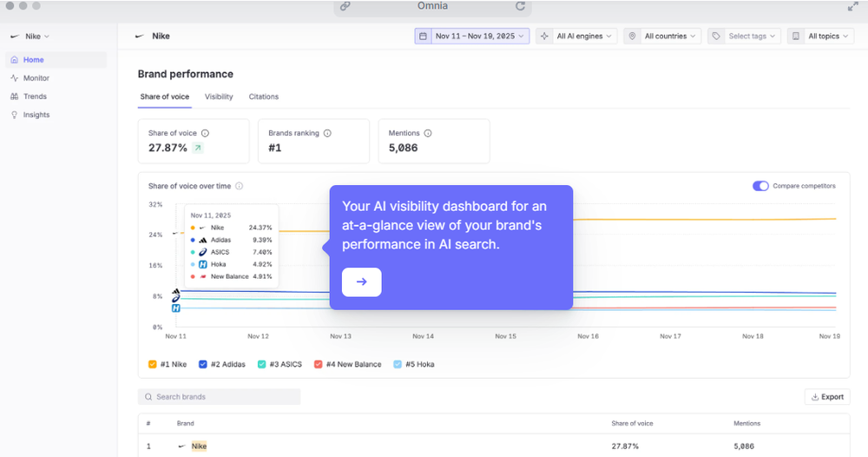
Task: Click the Mentions column header
Action: click(x=746, y=423)
